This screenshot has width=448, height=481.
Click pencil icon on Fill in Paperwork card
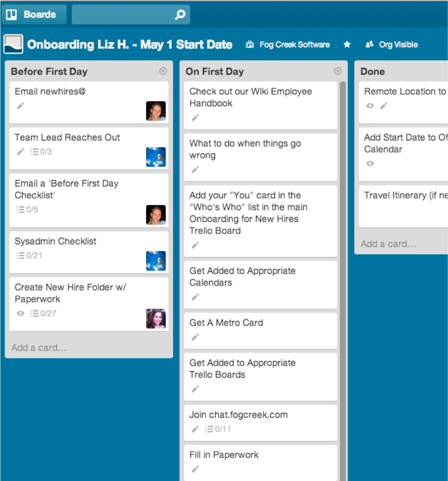point(195,469)
